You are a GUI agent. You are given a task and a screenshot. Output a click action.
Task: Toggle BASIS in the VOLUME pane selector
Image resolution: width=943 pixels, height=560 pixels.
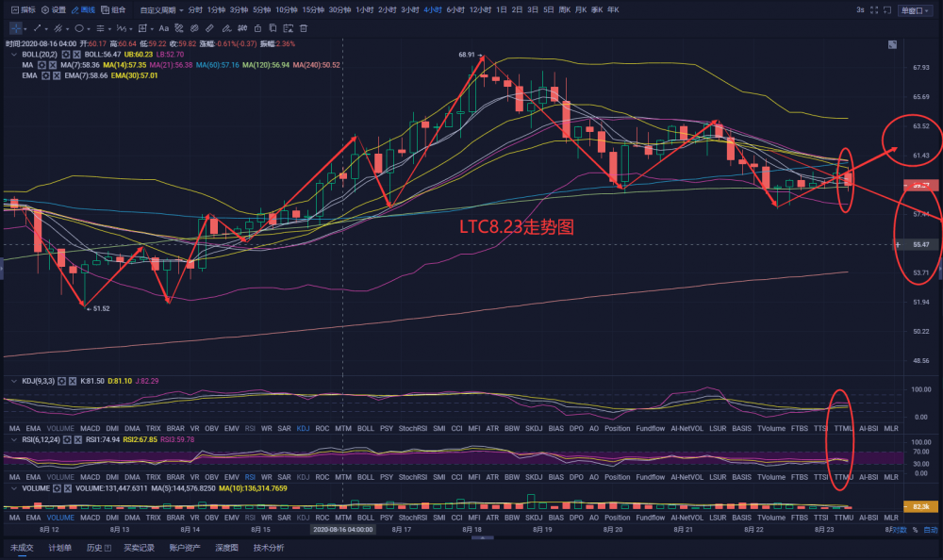click(741, 518)
